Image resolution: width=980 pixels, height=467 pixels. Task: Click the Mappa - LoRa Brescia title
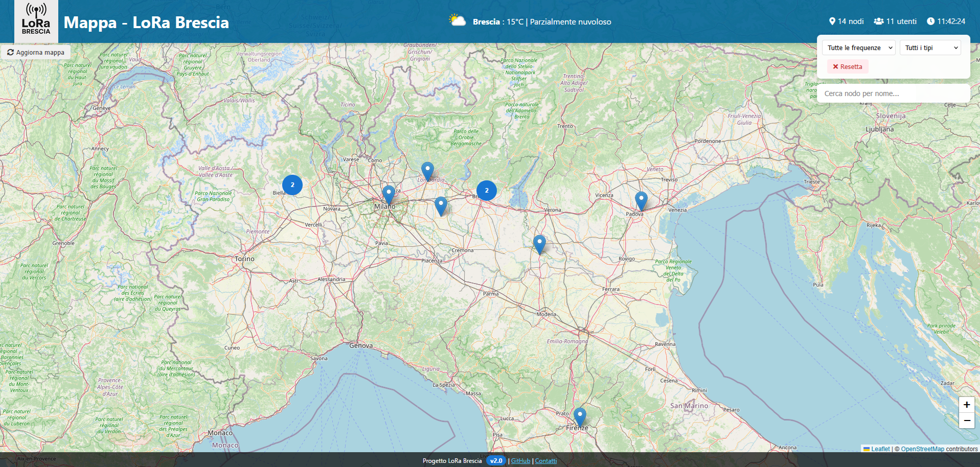click(x=146, y=22)
